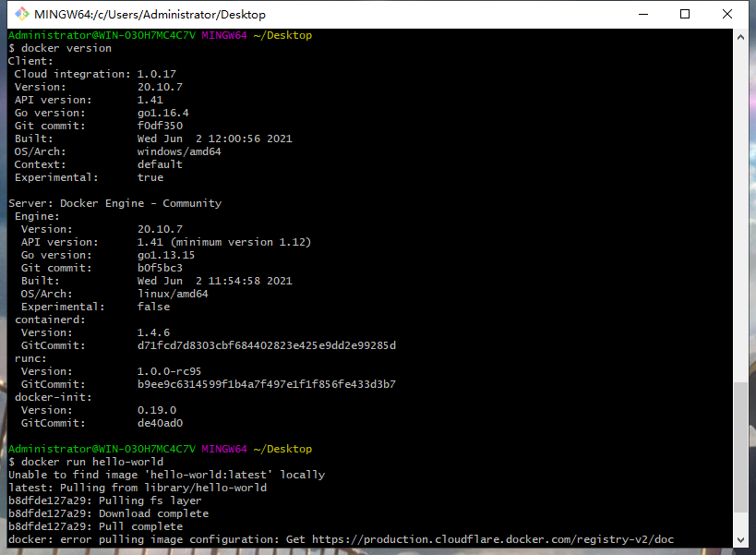The height and width of the screenshot is (555, 756).
Task: Click the Context value 'default'
Action: [x=160, y=165]
